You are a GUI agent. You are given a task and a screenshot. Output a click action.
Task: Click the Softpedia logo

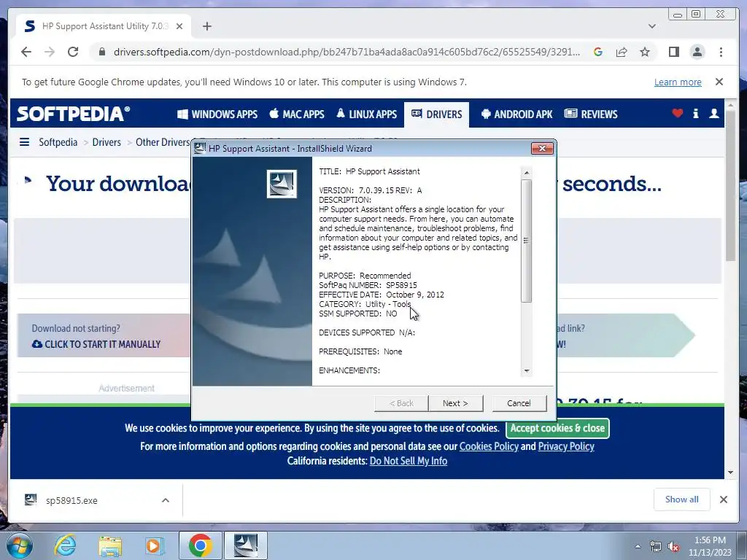73,114
